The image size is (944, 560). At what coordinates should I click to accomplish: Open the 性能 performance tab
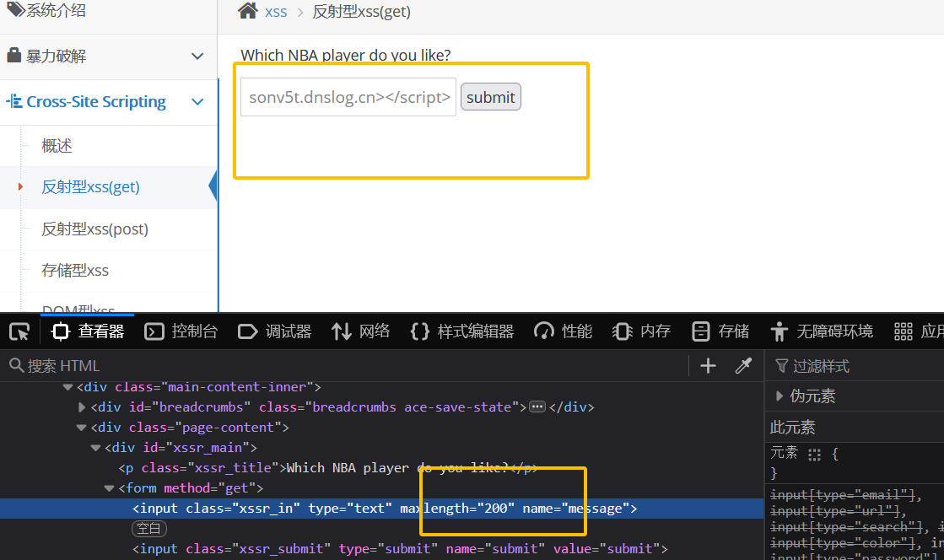[563, 331]
